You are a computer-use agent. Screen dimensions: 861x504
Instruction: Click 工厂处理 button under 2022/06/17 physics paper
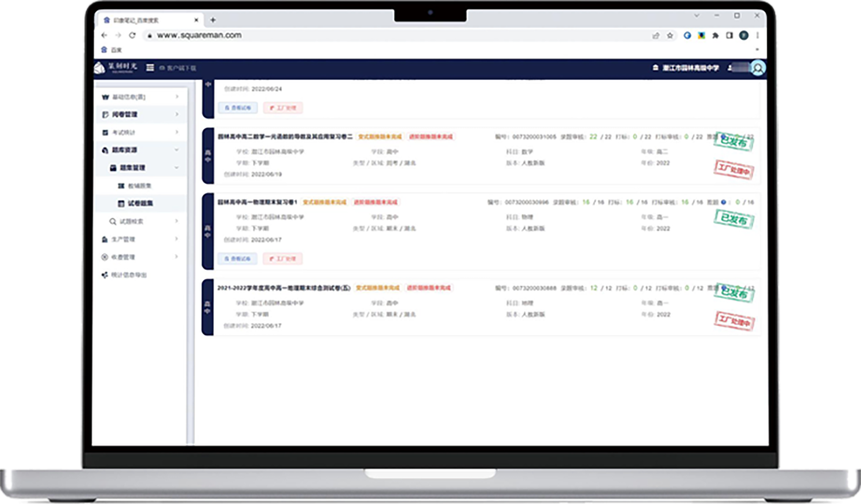tap(283, 258)
